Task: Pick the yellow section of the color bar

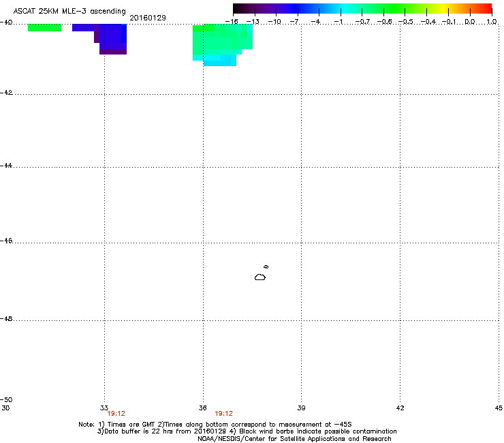Action: point(445,8)
